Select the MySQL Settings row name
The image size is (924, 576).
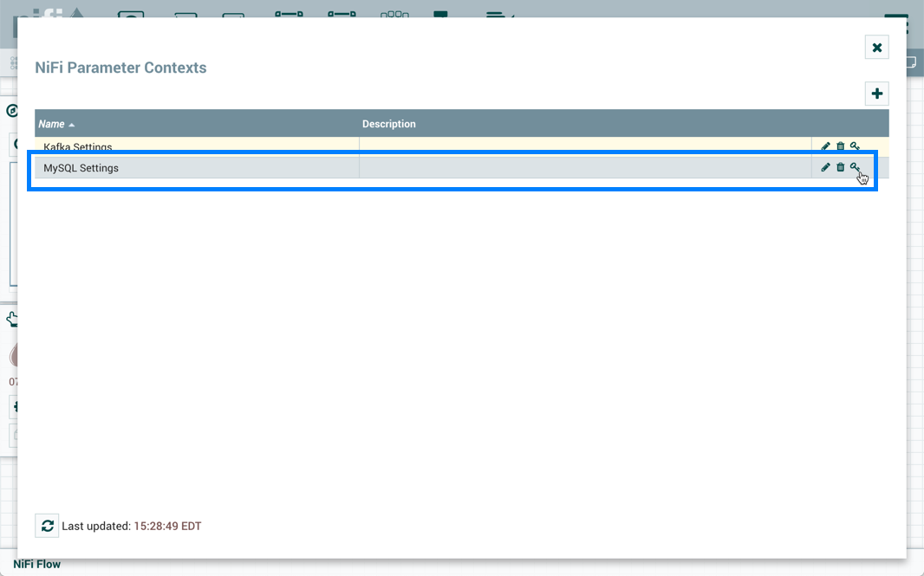[81, 168]
